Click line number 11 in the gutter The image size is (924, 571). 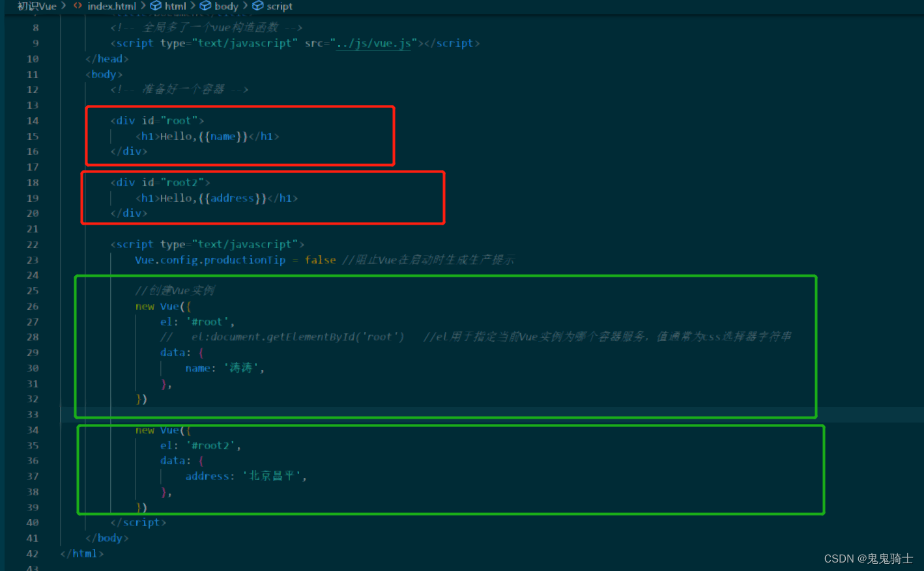click(33, 74)
